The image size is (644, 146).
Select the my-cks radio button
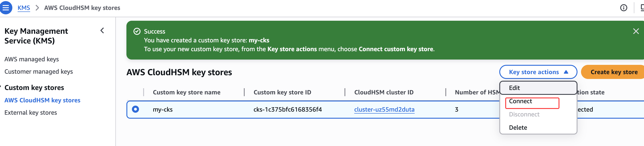tap(135, 109)
